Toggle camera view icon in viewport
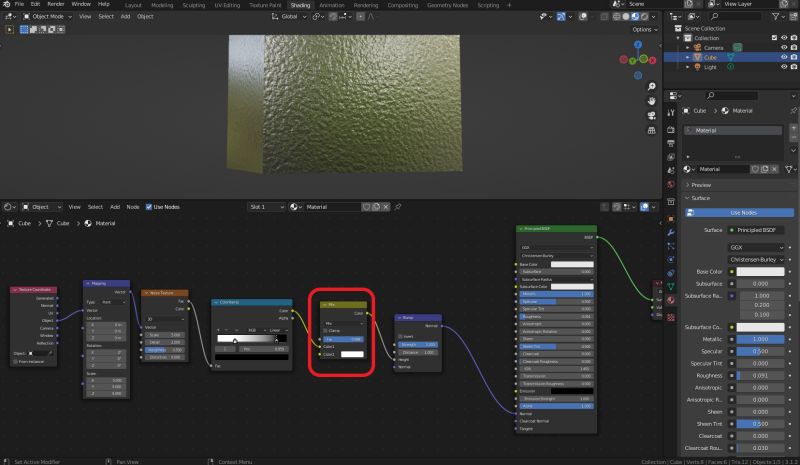The image size is (800, 465). point(652,116)
